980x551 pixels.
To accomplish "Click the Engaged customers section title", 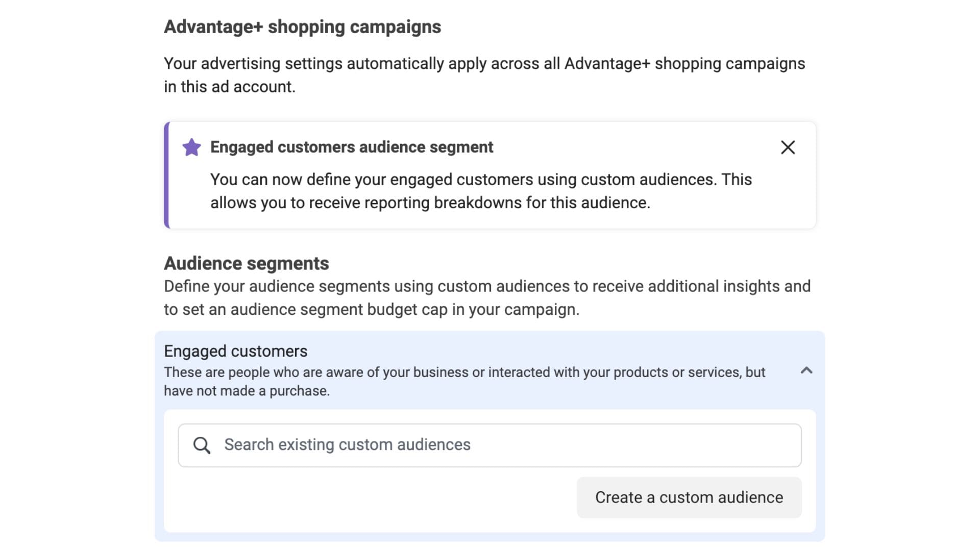I will tap(235, 352).
